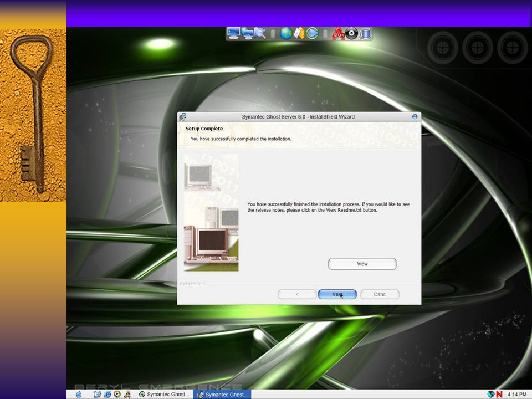Click the red N tray icon
532x399 pixels.
[499, 394]
